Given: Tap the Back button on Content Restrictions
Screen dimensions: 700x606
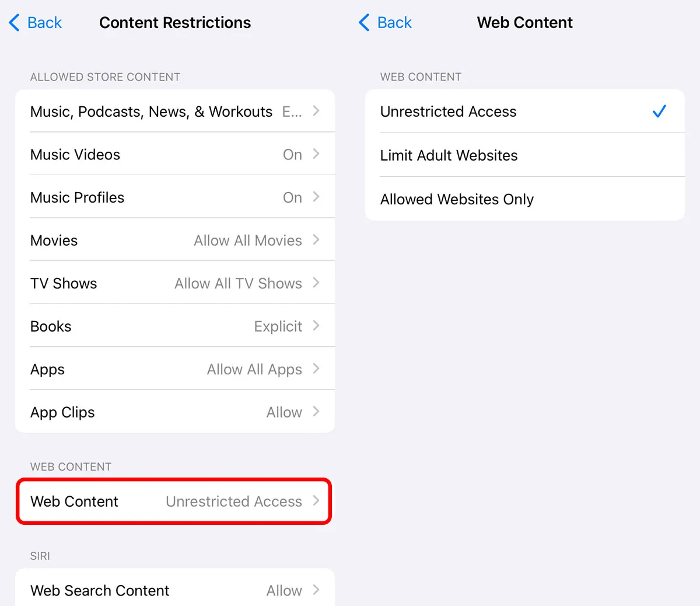Looking at the screenshot, I should (35, 22).
